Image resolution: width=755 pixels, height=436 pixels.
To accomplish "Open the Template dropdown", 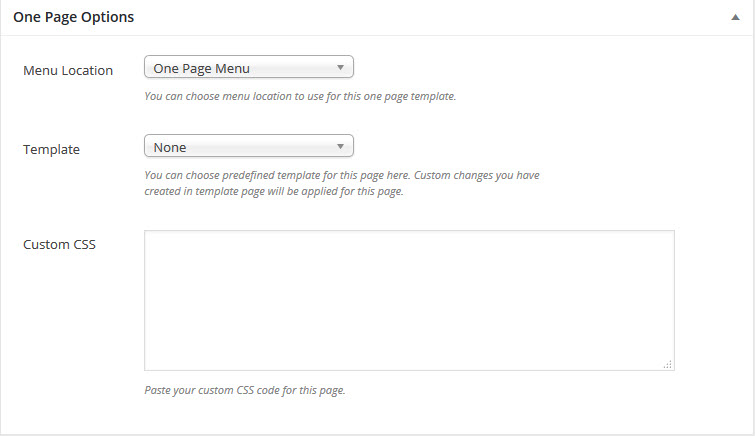I will pyautogui.click(x=249, y=146).
